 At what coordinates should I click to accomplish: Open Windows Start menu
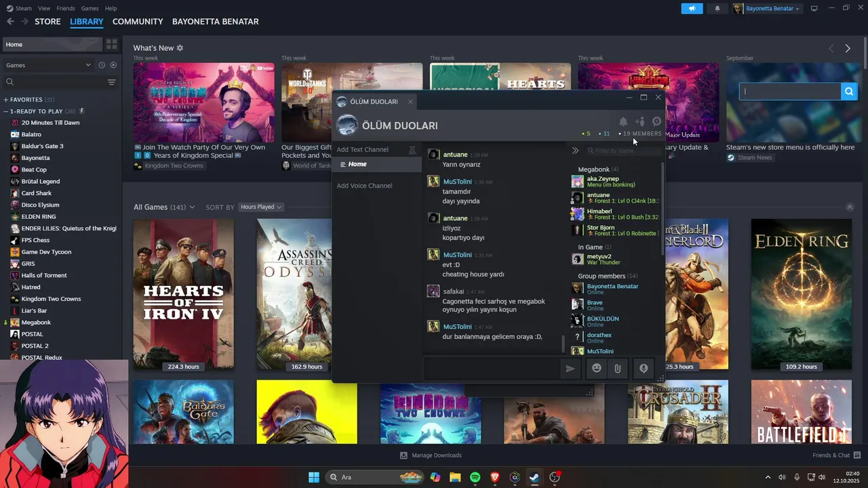tap(314, 477)
